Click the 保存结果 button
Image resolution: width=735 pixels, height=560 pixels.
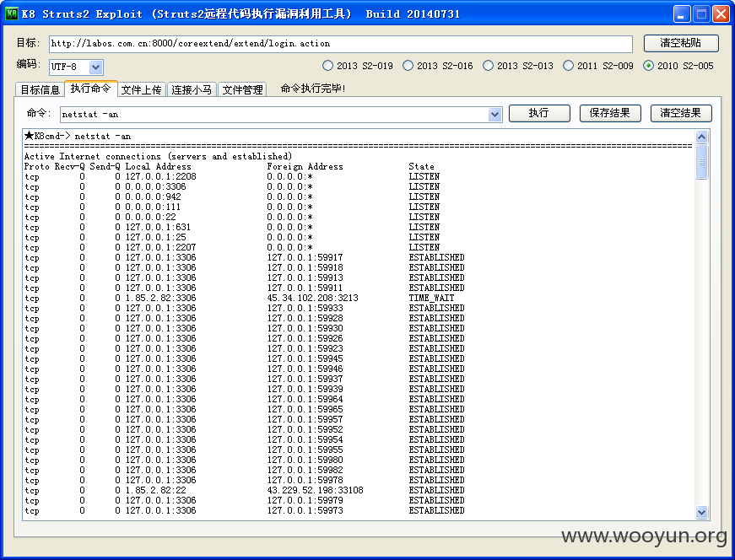(610, 113)
